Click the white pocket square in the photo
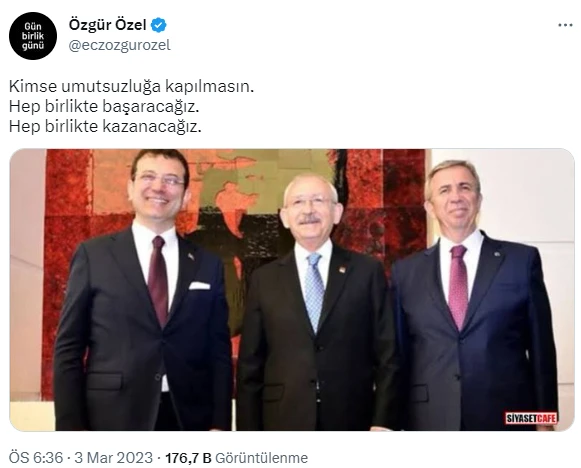581x468 pixels. coord(199,285)
